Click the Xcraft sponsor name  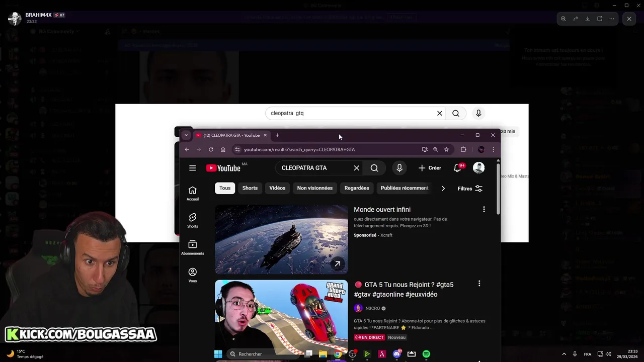click(386, 235)
